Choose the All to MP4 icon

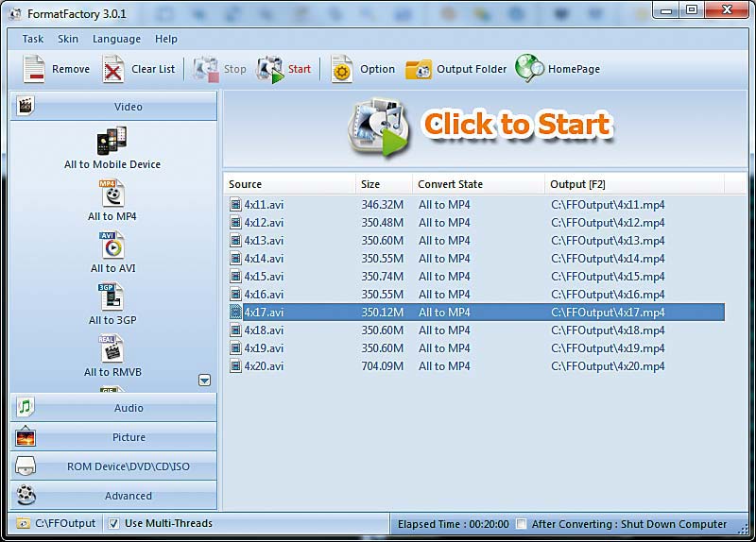tap(112, 194)
